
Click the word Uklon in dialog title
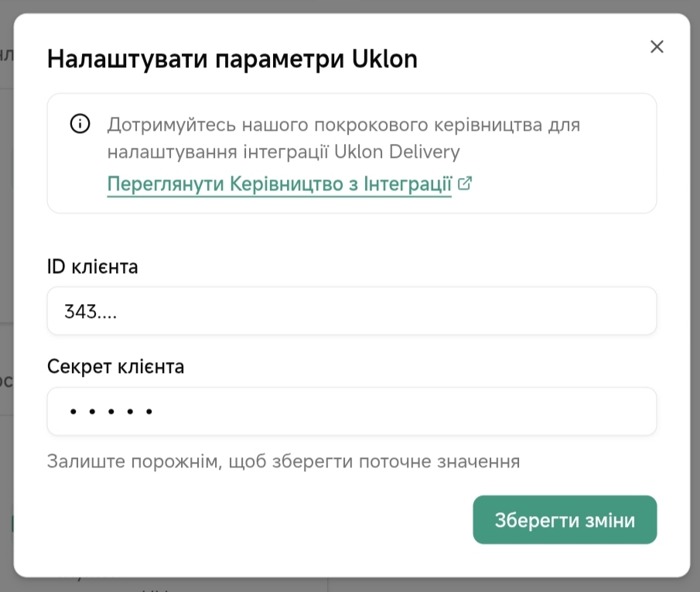click(384, 60)
